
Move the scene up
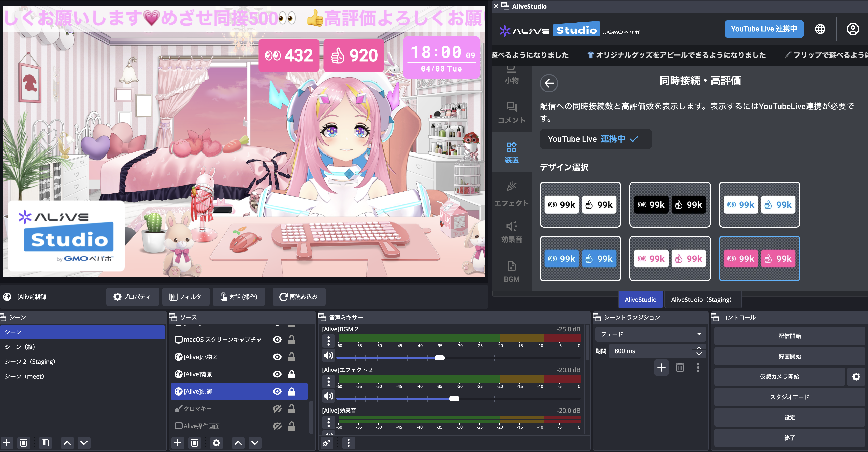67,443
